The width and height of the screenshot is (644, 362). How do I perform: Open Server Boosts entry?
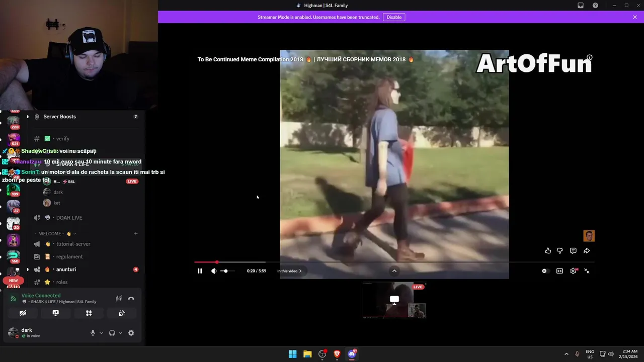pyautogui.click(x=86, y=117)
